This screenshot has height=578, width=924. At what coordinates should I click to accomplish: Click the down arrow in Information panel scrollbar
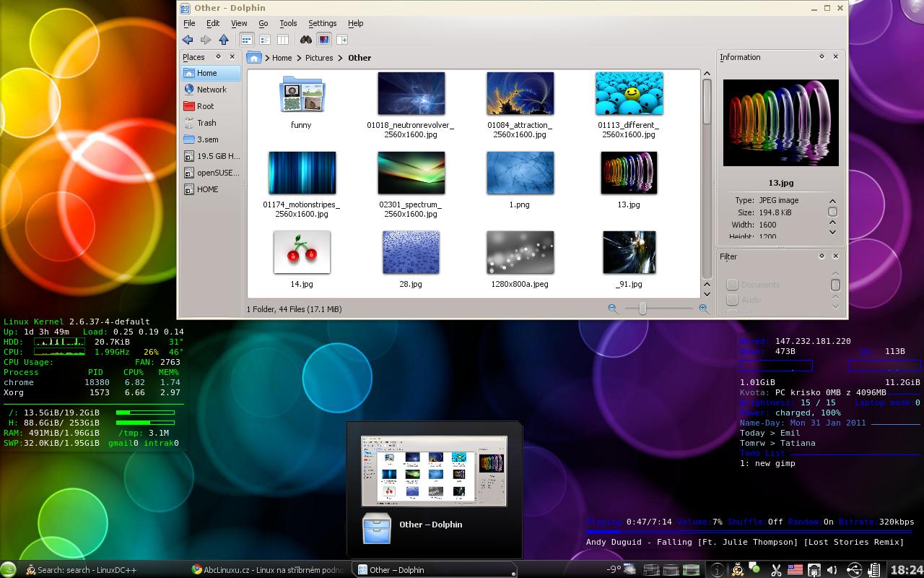coord(832,232)
